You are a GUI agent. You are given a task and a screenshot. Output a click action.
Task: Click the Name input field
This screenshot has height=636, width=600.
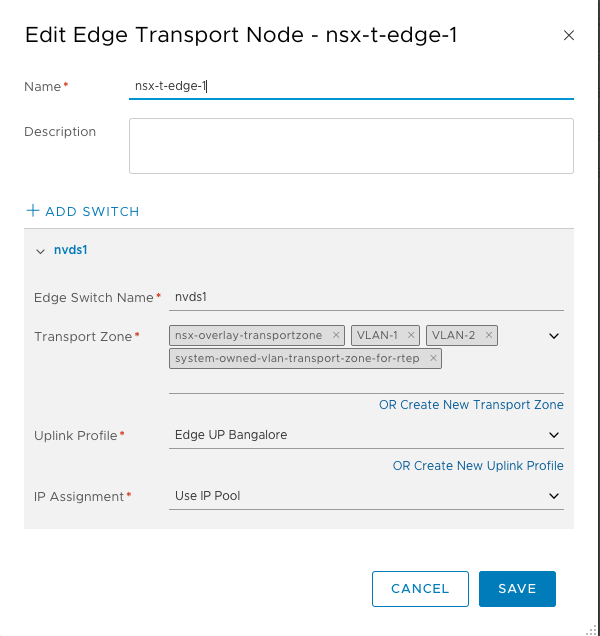click(350, 86)
